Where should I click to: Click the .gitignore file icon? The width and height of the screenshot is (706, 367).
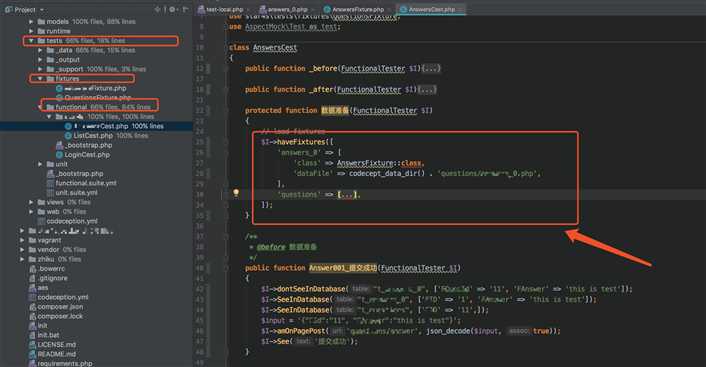(x=32, y=278)
